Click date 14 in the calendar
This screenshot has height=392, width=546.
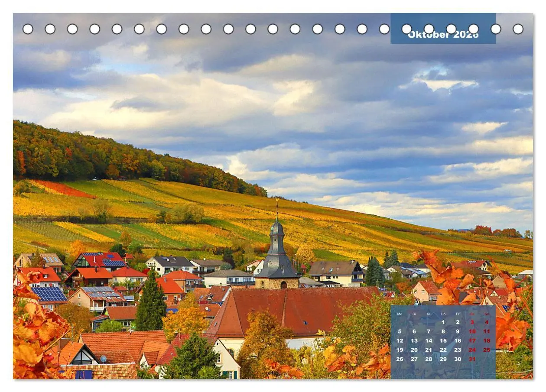(429, 341)
